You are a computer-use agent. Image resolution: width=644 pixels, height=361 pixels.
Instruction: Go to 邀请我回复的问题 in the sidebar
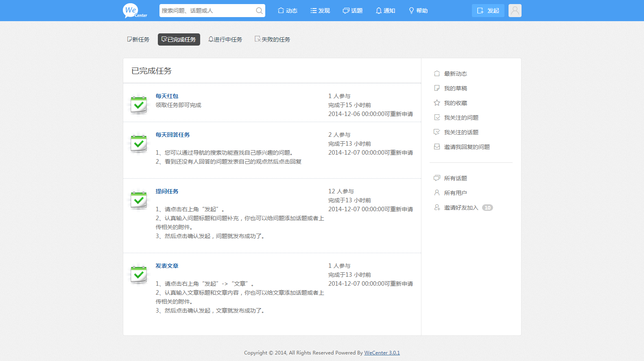[467, 147]
